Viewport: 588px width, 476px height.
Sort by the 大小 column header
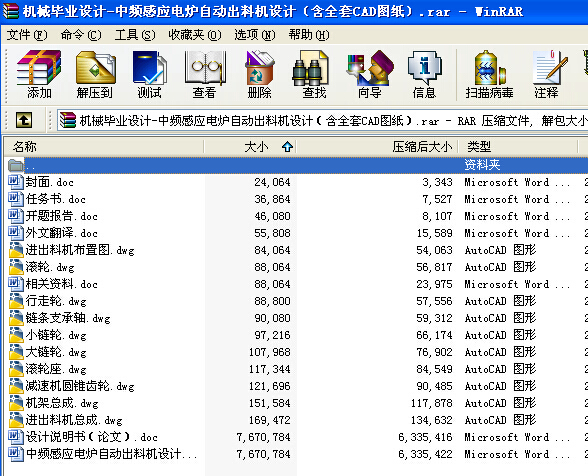[250, 147]
